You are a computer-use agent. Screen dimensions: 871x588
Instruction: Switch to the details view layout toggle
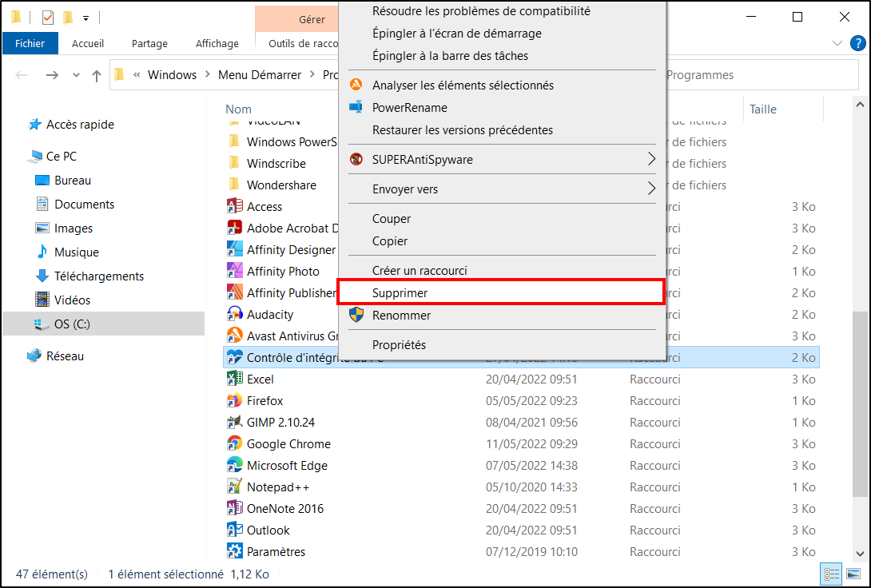[x=832, y=574]
